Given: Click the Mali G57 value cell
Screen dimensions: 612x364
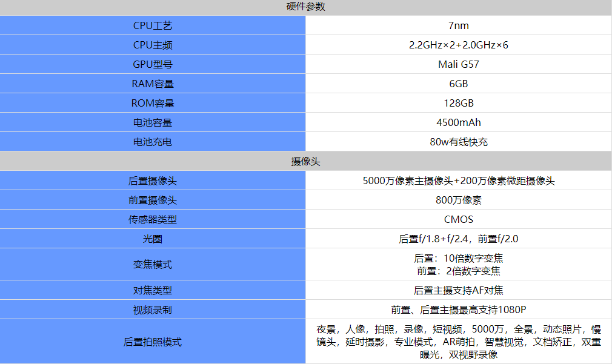Looking at the screenshot, I should [x=458, y=64].
